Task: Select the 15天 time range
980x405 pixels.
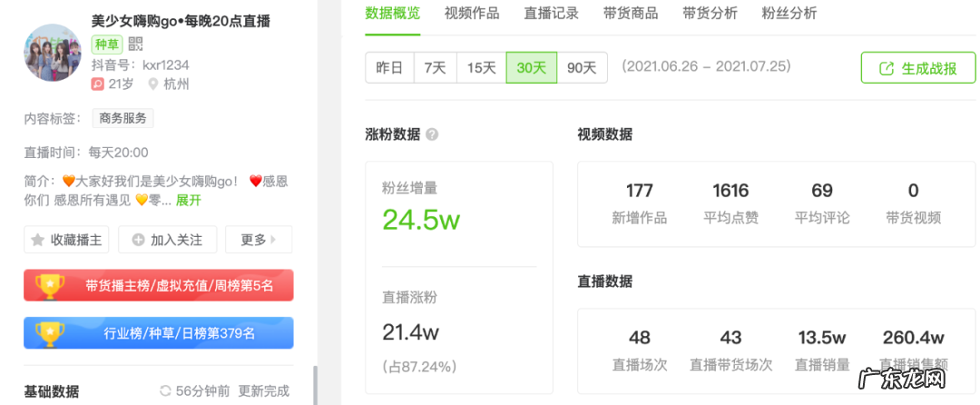Action: tap(482, 68)
